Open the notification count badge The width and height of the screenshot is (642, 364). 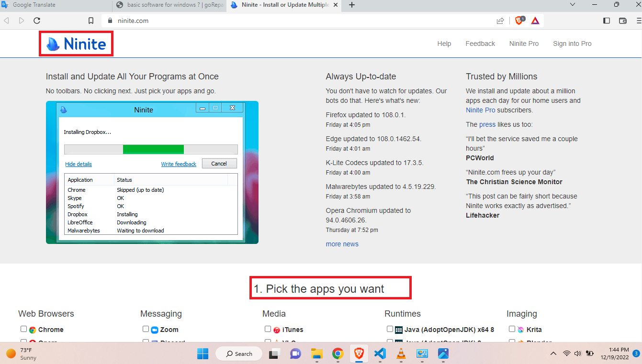click(x=636, y=354)
